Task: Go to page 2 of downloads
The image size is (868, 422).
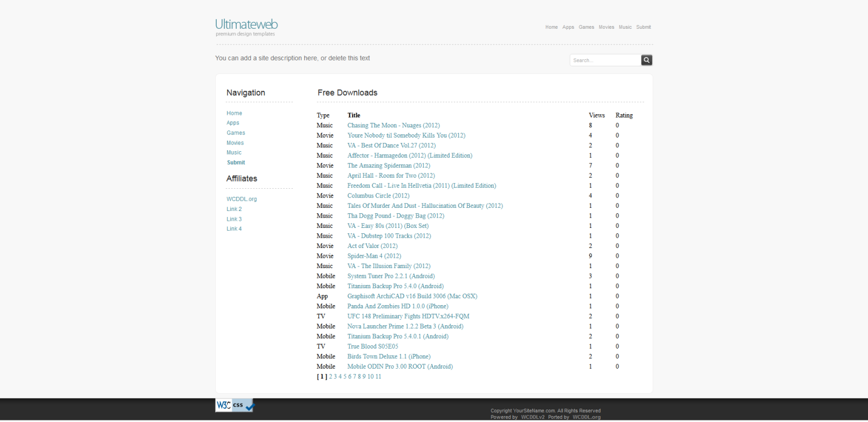Action: 330,377
